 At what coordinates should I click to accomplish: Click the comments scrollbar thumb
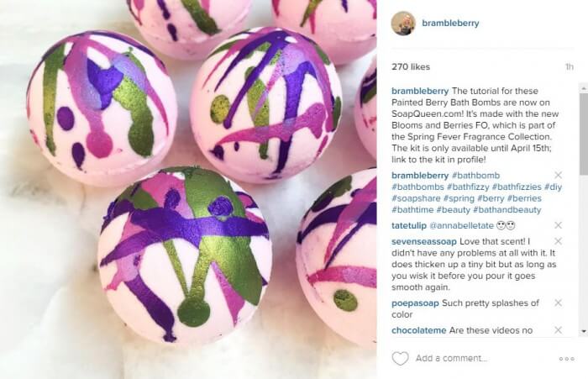pyautogui.click(x=584, y=134)
